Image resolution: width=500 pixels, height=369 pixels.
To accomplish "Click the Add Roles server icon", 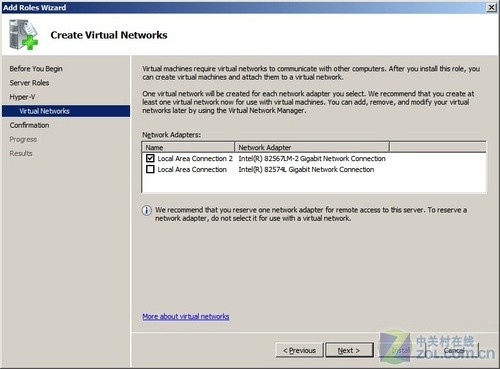I will tap(23, 34).
